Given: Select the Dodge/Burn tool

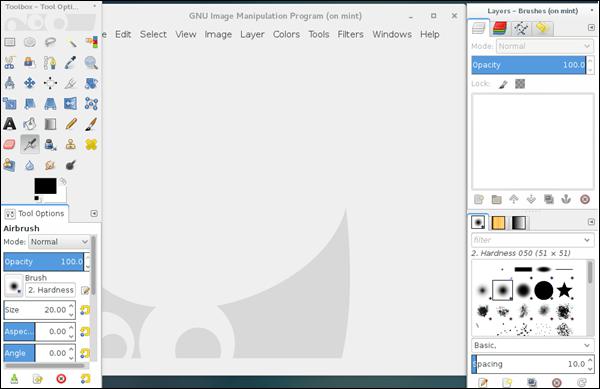Looking at the screenshot, I should 71,165.
